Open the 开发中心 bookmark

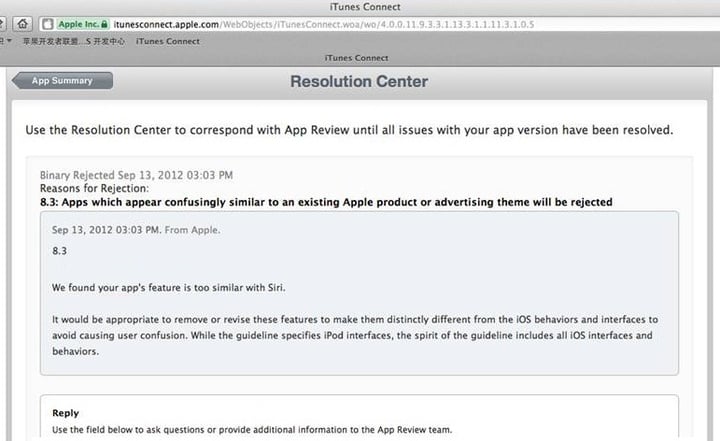point(106,41)
